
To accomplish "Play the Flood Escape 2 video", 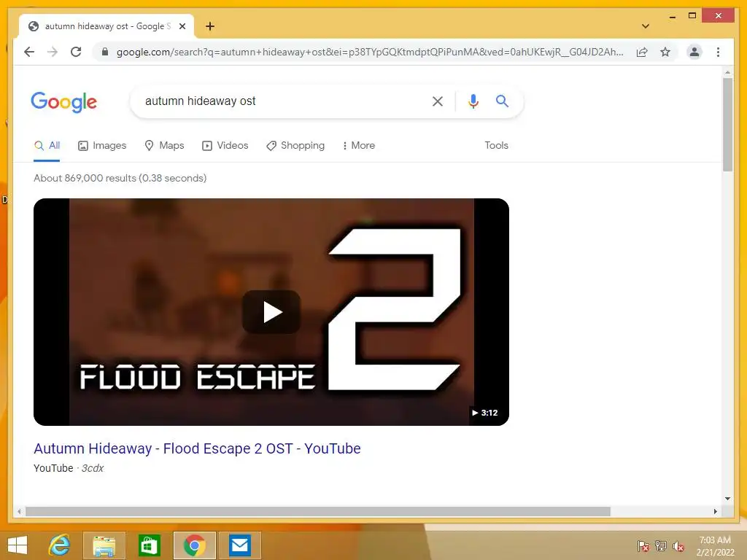I will click(x=271, y=312).
